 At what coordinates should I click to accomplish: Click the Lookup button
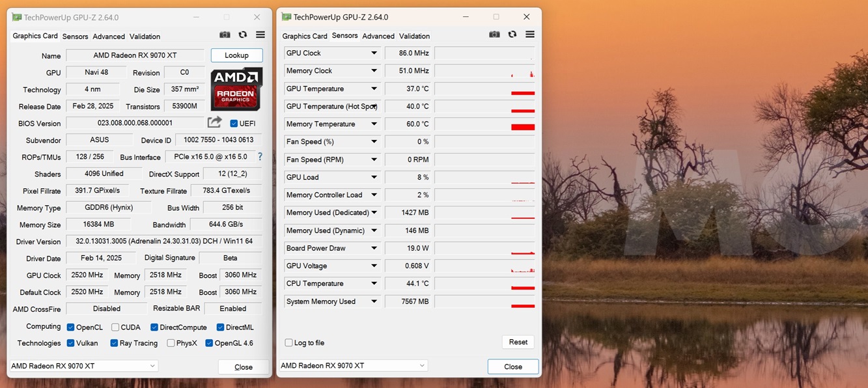click(236, 55)
